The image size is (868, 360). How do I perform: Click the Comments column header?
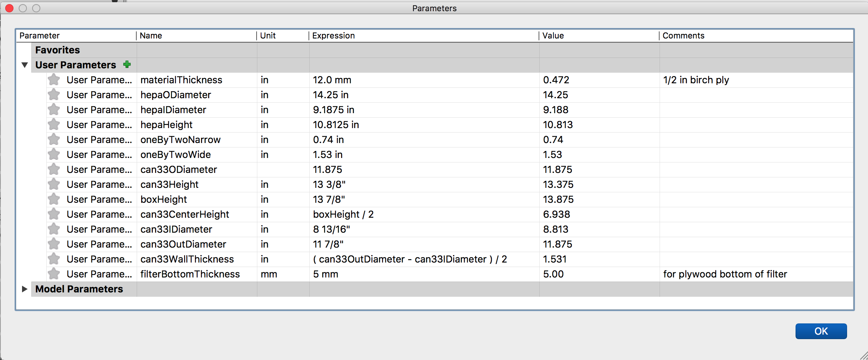[x=756, y=35]
